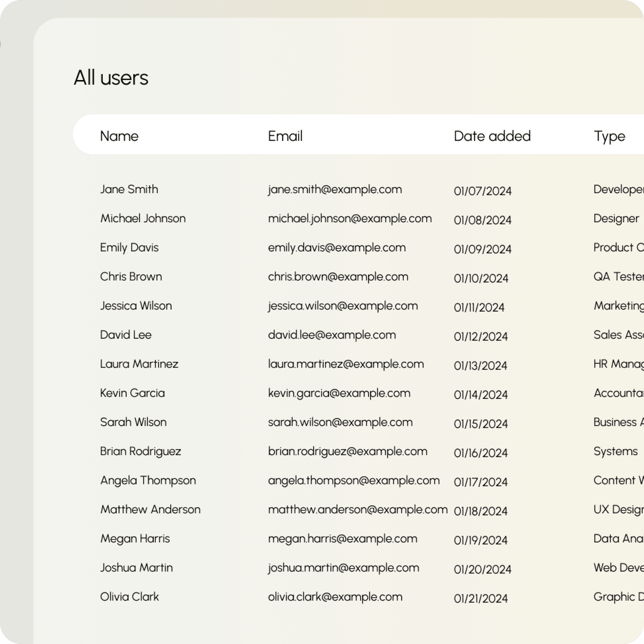Screen dimensions: 644x644
Task: Click Jane Smith's Developer type cell
Action: click(x=619, y=190)
